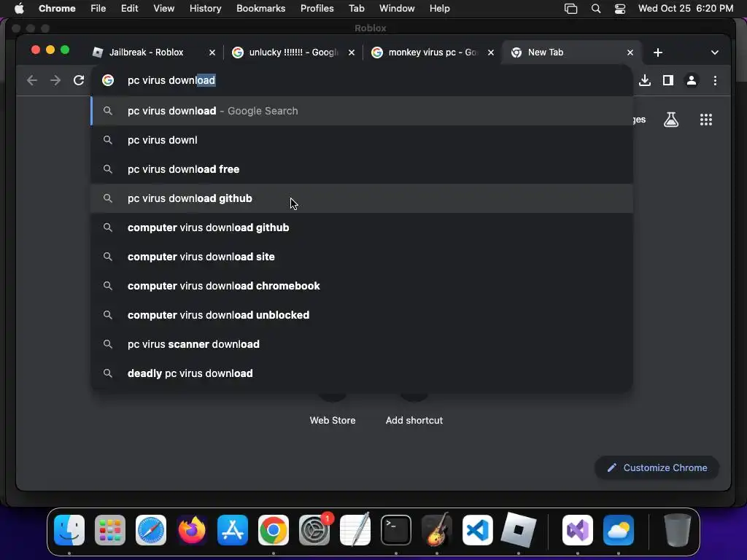Screen dimensions: 747x560
Task: Launch GarageBand from the Dock
Action: (x=437, y=530)
